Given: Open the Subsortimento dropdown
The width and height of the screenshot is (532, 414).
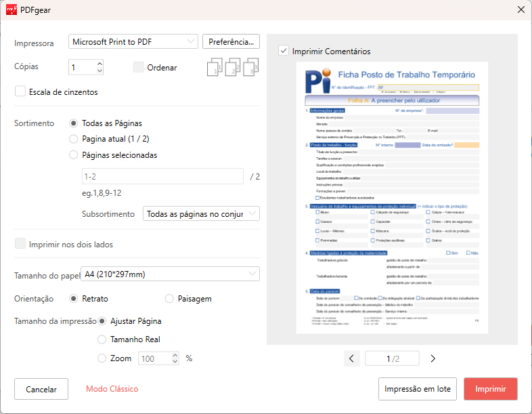Looking at the screenshot, I should coord(201,213).
